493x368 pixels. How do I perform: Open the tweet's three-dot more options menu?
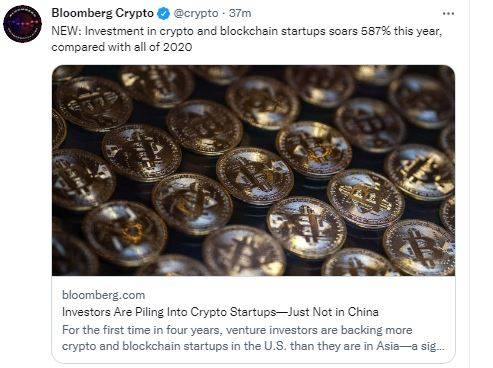pyautogui.click(x=448, y=14)
